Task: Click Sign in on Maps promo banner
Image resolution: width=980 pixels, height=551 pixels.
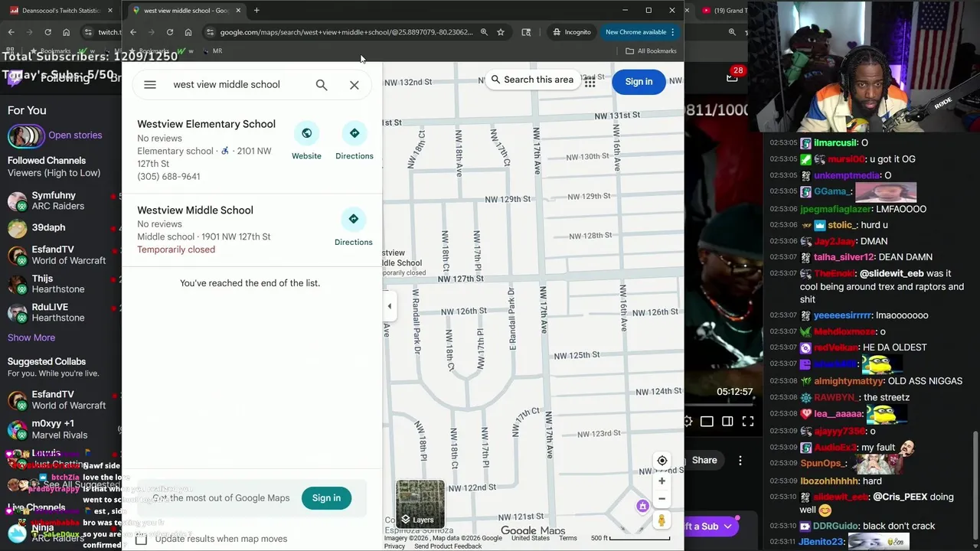Action: click(326, 498)
